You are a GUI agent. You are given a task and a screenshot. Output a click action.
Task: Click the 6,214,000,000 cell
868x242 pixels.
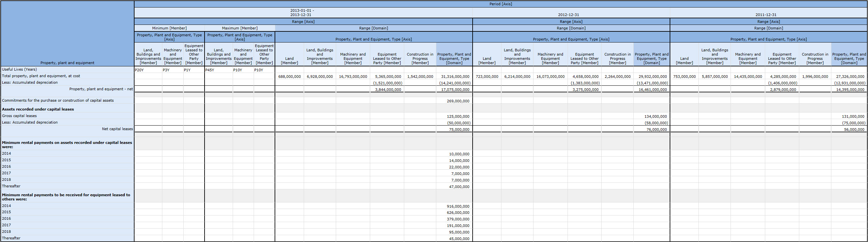tap(517, 77)
